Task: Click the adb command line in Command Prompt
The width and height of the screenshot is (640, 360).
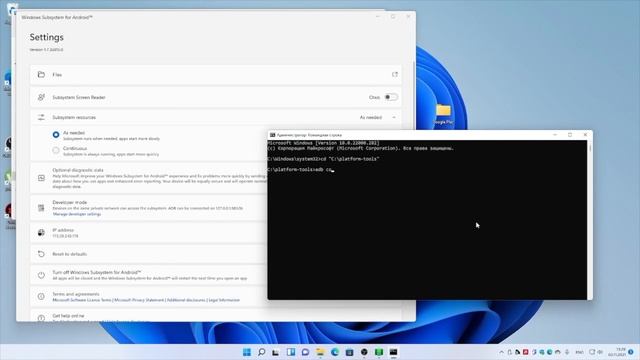Action: pos(301,169)
